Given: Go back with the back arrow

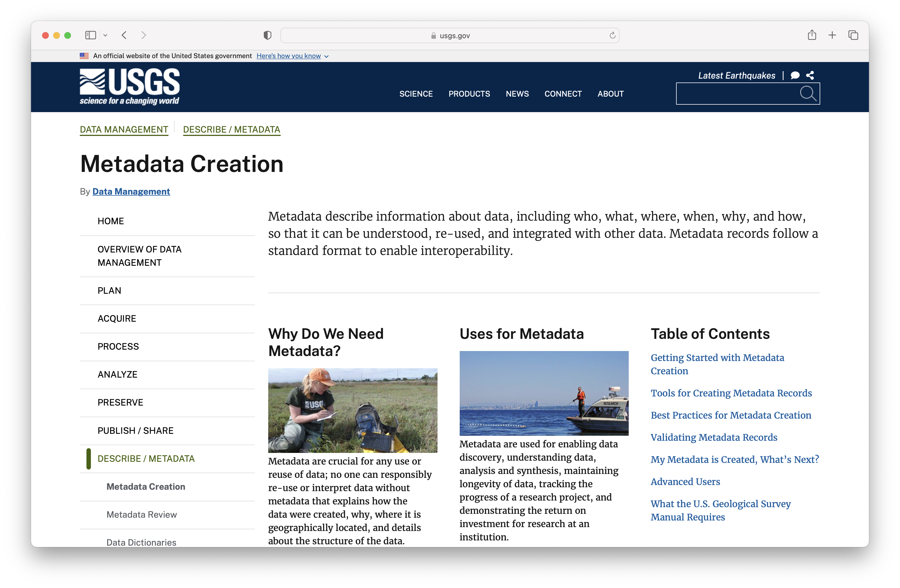Looking at the screenshot, I should [124, 35].
